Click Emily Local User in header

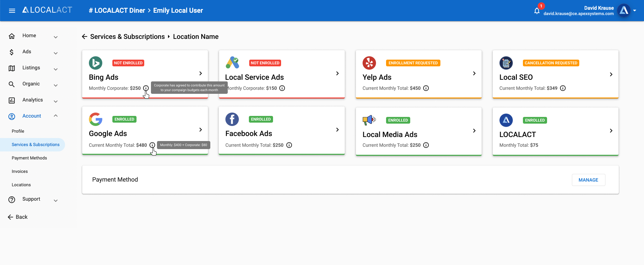(x=178, y=10)
